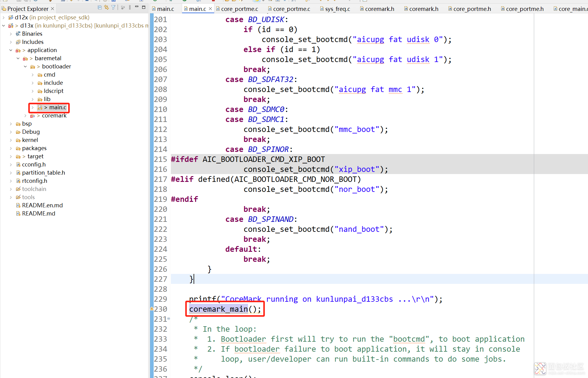Click the Includes node icon

(18, 42)
